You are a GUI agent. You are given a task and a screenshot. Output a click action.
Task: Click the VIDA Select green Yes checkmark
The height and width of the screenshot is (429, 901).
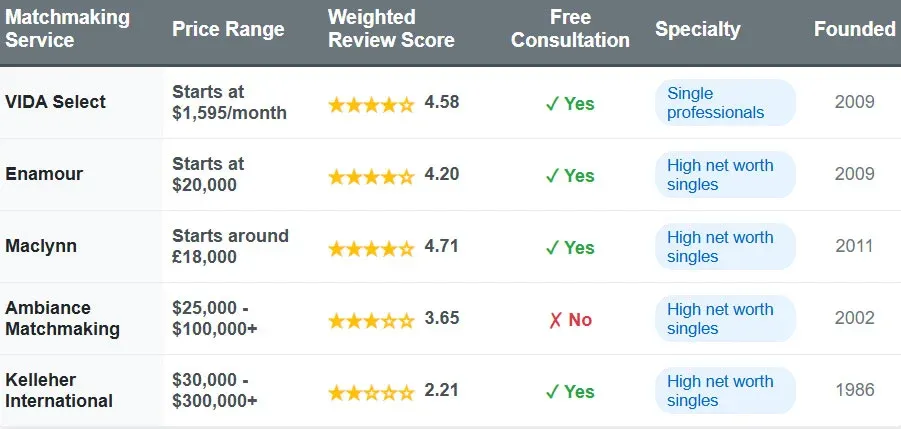[570, 103]
